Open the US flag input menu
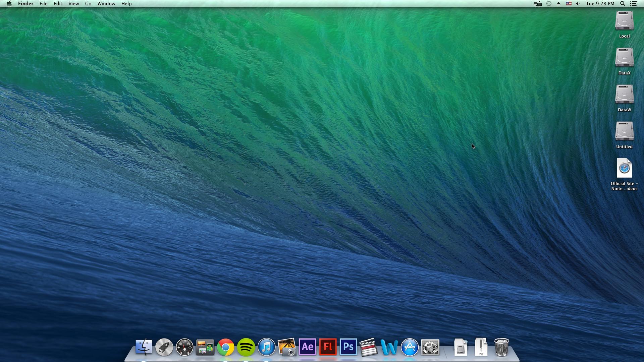The width and height of the screenshot is (644, 362). (569, 4)
